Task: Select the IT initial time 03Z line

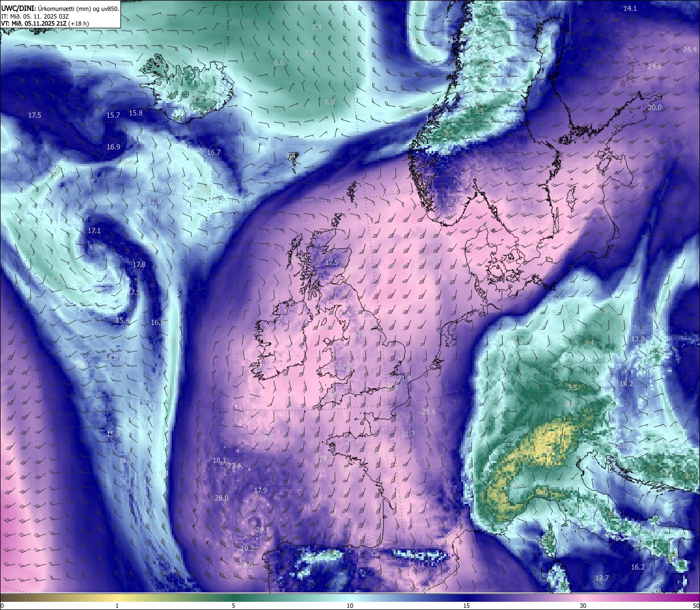Action: pyautogui.click(x=35, y=16)
